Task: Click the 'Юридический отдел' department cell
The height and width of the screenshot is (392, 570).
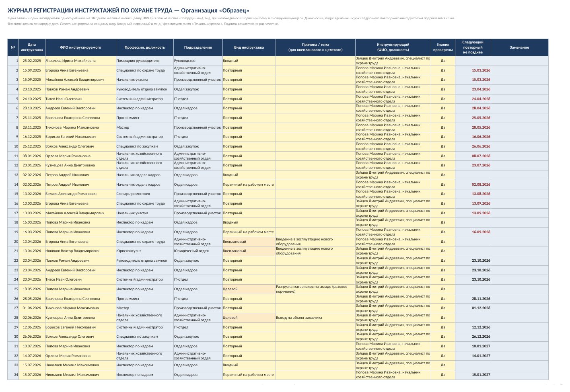Action: pos(198,251)
